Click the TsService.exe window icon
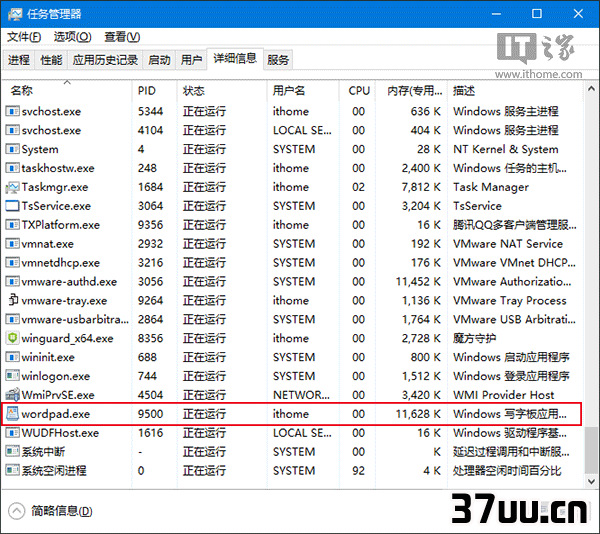This screenshot has width=600, height=534. pyautogui.click(x=12, y=206)
